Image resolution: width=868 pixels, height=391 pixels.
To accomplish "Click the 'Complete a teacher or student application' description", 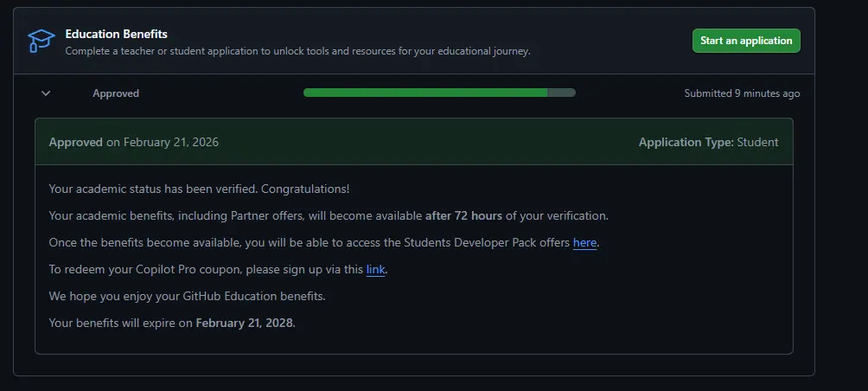I will [x=297, y=51].
